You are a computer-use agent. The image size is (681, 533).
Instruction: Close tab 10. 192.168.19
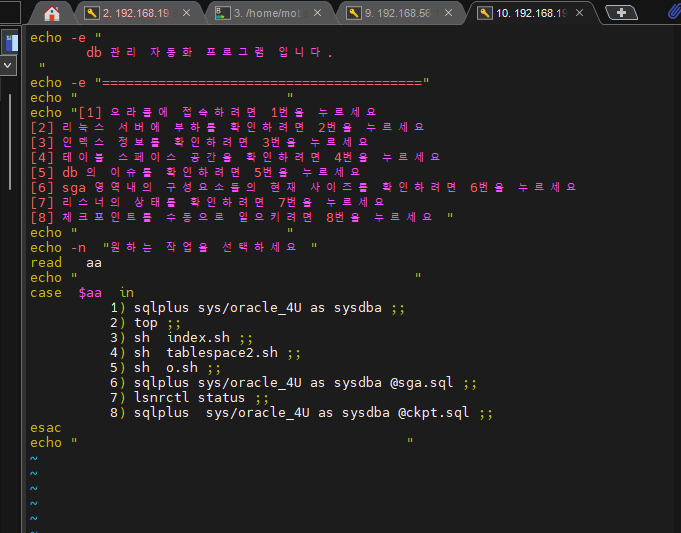[x=579, y=13]
